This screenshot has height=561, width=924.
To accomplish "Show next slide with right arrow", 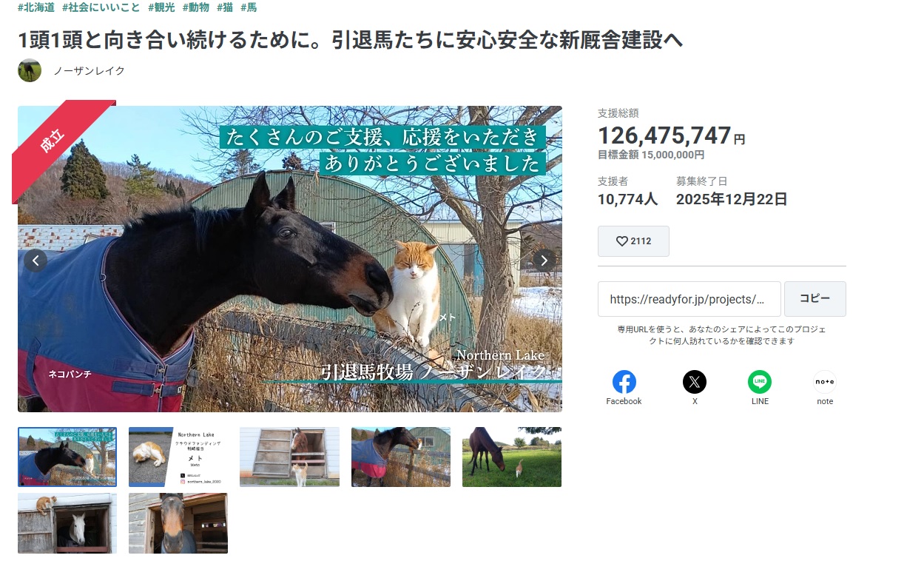I will click(x=544, y=260).
